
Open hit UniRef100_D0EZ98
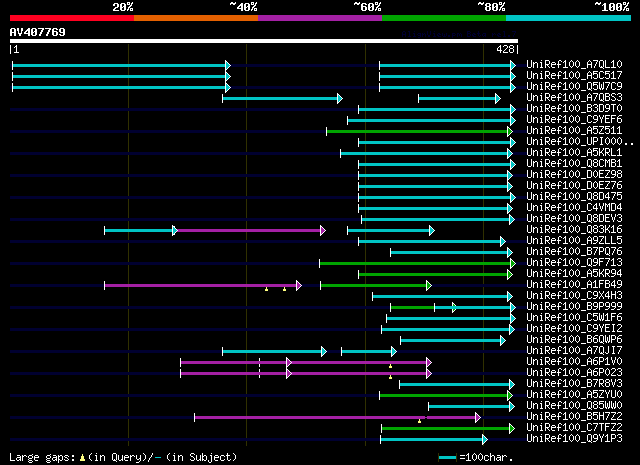[574, 174]
